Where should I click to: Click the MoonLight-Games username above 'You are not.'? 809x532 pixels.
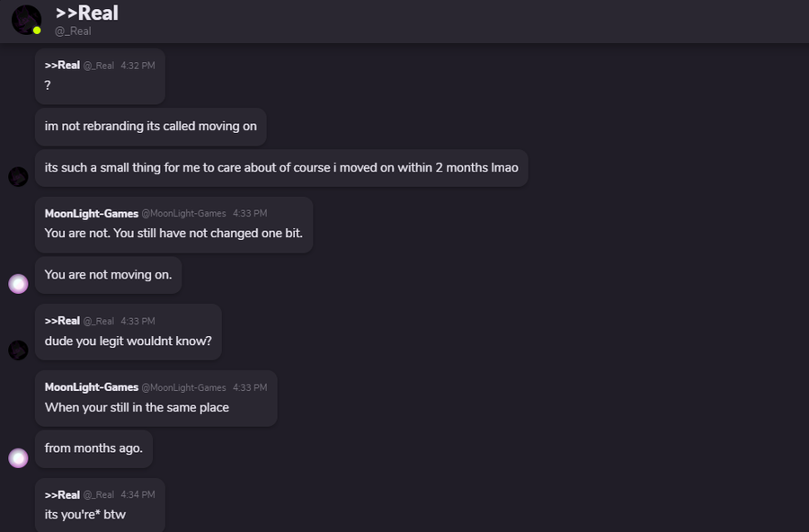pyautogui.click(x=92, y=214)
